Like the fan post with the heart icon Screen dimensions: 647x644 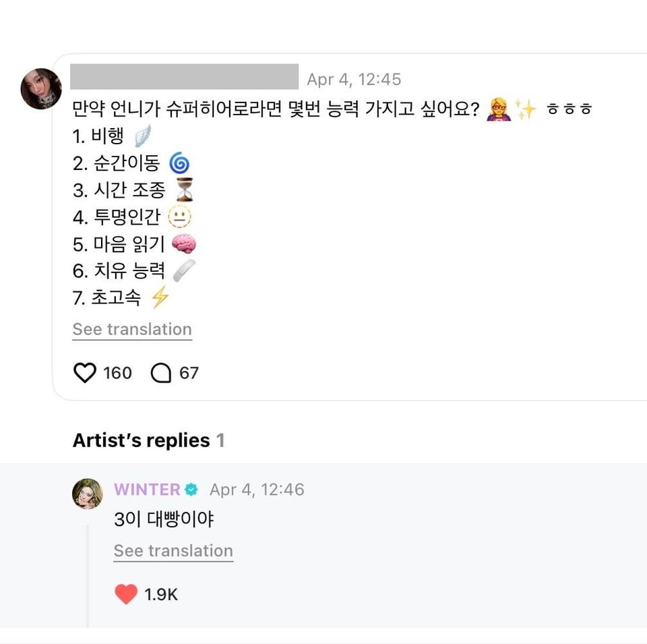click(84, 373)
